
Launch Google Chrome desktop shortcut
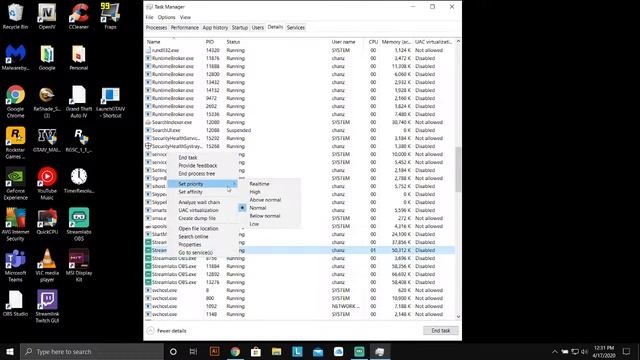(15, 102)
